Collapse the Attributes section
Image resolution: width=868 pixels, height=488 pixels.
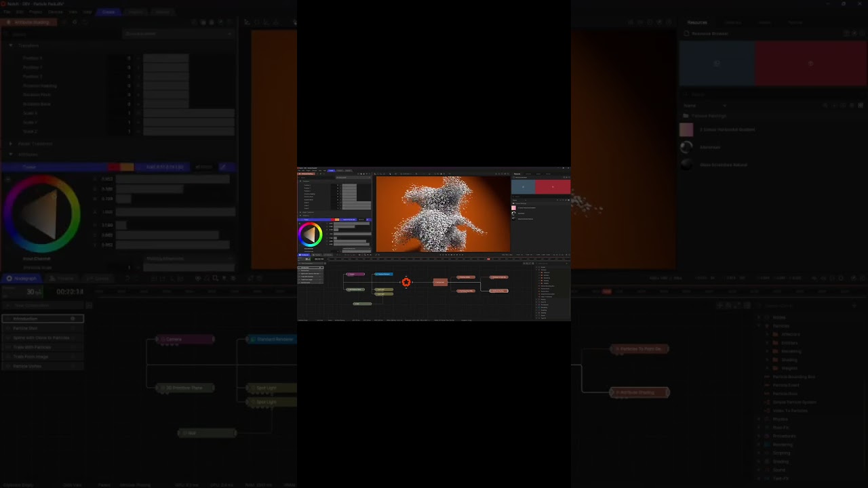pos(10,155)
